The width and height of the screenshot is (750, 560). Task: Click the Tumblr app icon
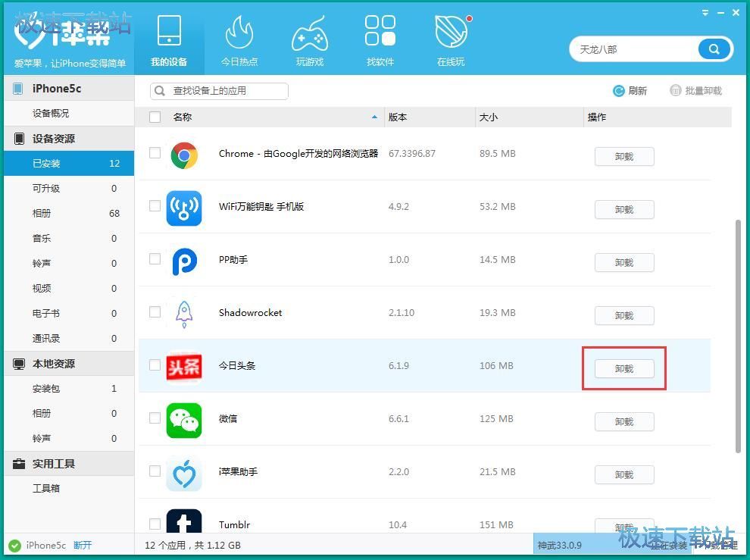[184, 521]
